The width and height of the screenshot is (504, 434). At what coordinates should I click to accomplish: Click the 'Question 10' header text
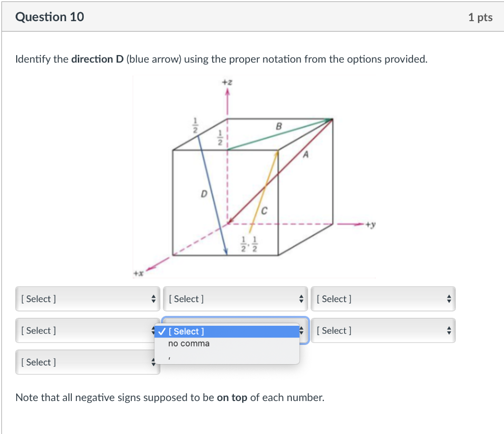(50, 17)
